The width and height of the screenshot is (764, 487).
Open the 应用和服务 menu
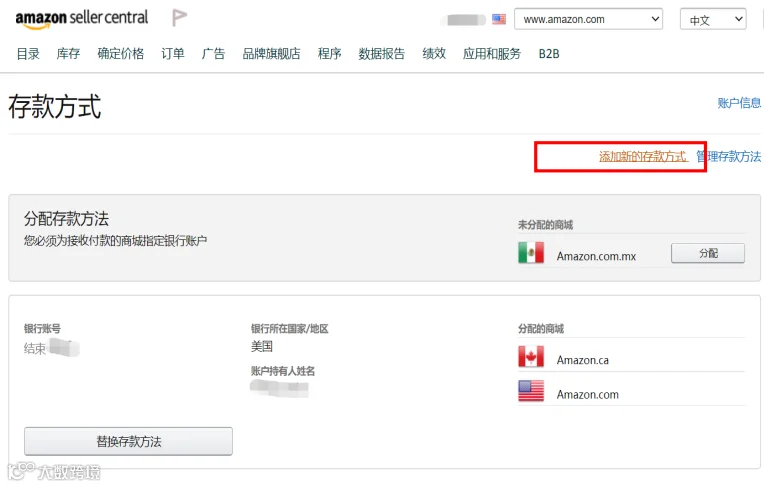tap(492, 54)
